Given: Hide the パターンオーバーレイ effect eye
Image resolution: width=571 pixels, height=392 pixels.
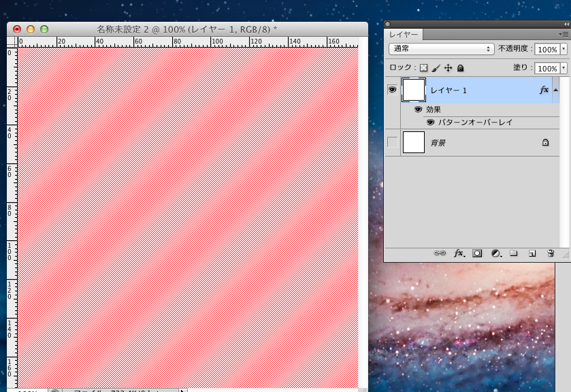Looking at the screenshot, I should (x=431, y=122).
